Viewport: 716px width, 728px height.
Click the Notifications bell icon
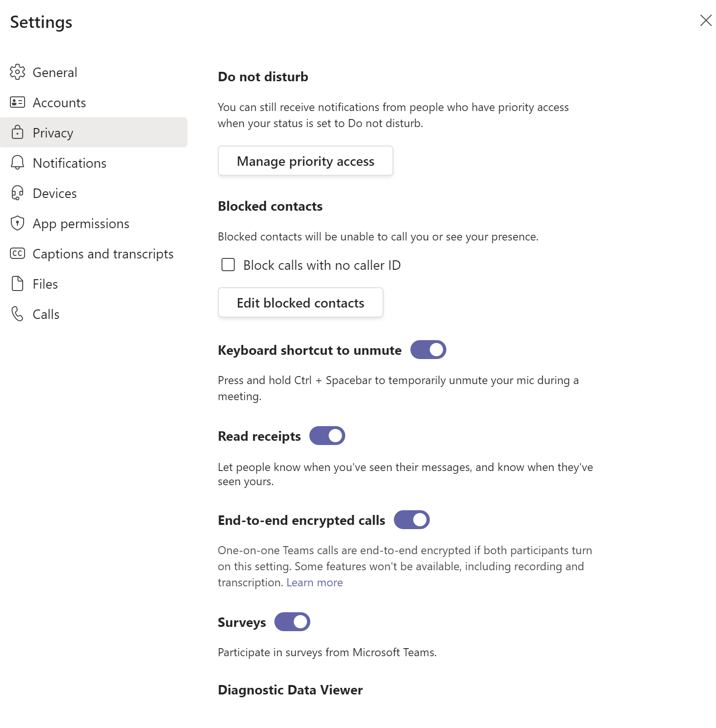[x=17, y=163]
